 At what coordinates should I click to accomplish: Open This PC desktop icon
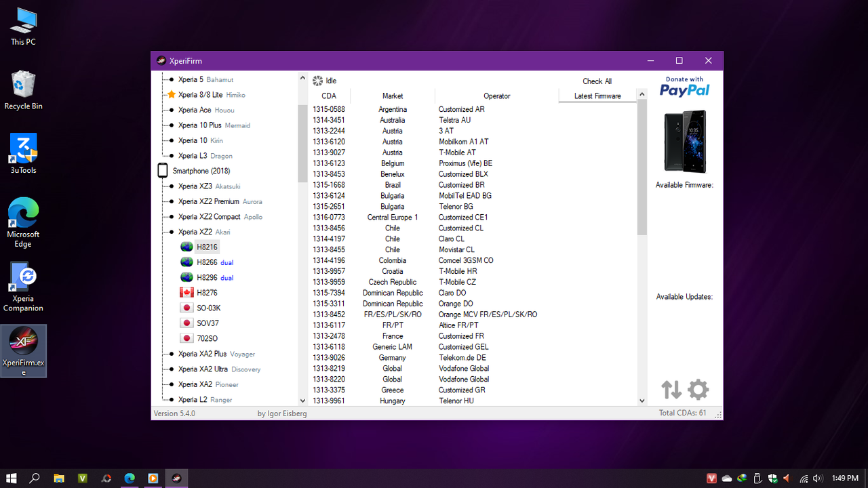tap(23, 26)
